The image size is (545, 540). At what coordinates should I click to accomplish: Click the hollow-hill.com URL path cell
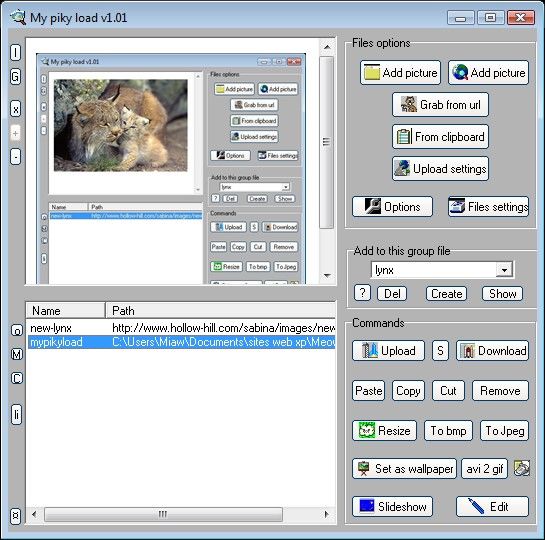point(223,328)
